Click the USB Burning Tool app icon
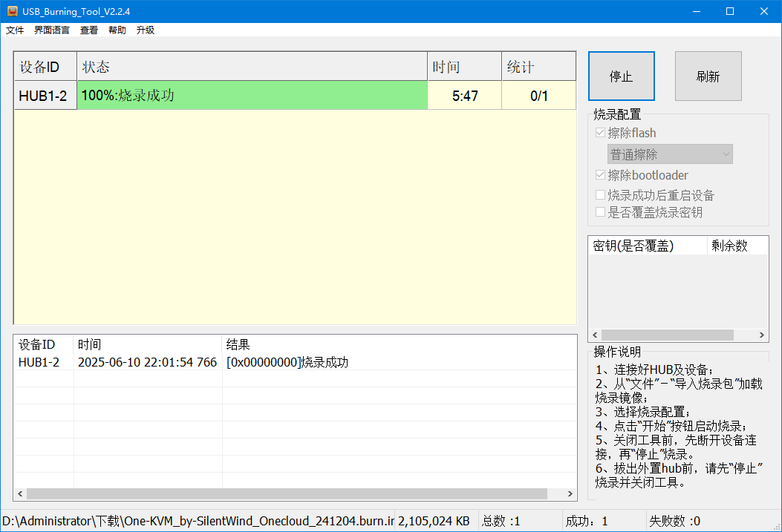The image size is (782, 532). [12, 11]
